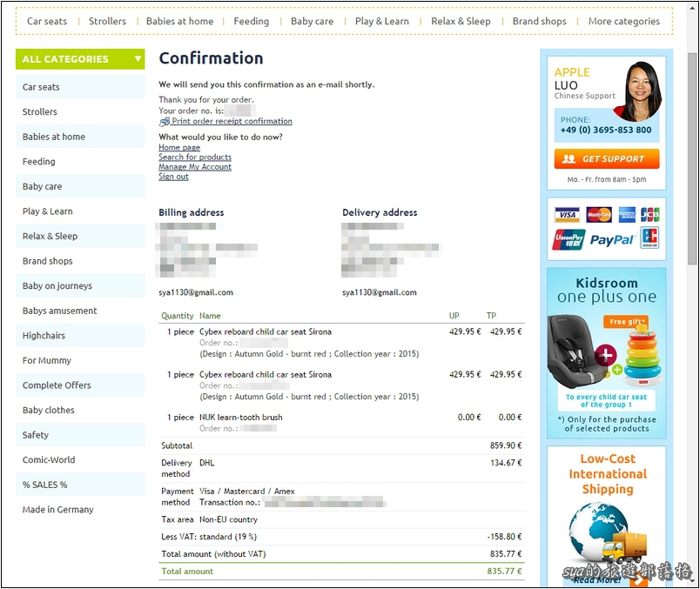Click the American Express payment icon
This screenshot has height=589, width=700.
tap(627, 215)
